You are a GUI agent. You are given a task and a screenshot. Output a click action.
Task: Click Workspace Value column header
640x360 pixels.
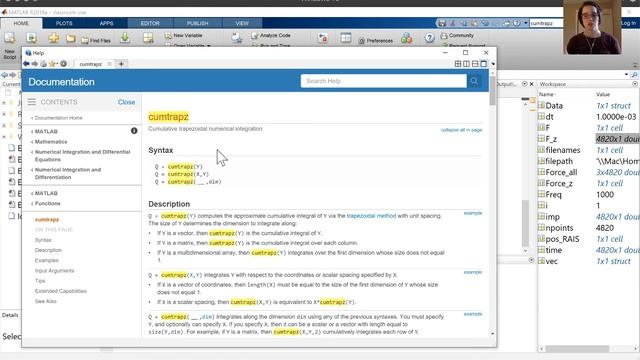tap(603, 94)
